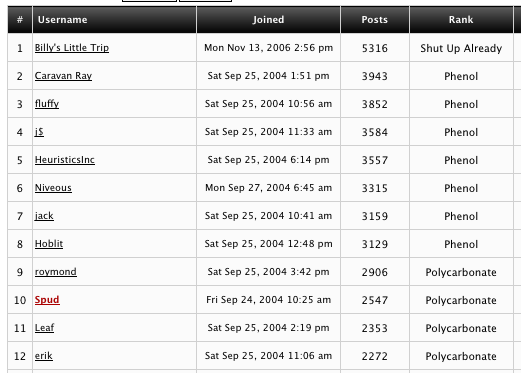
Task: View Leaf's member profile
Action: (x=44, y=328)
